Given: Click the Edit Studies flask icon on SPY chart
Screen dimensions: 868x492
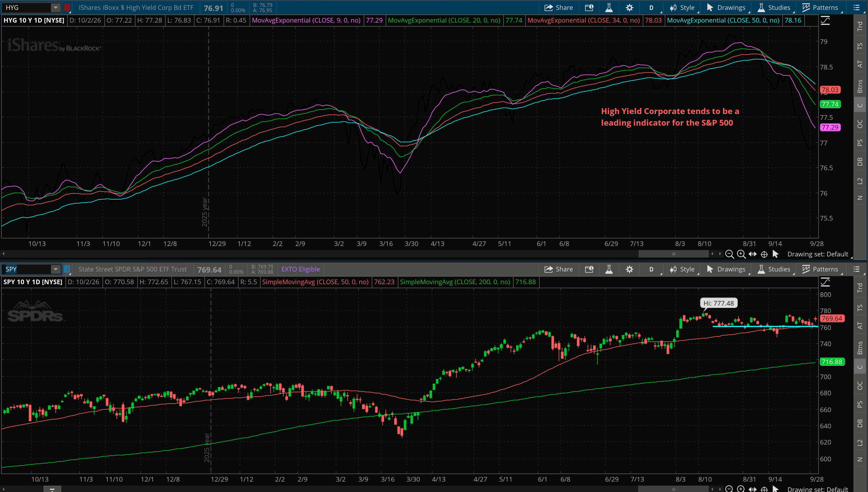Looking at the screenshot, I should [609, 269].
